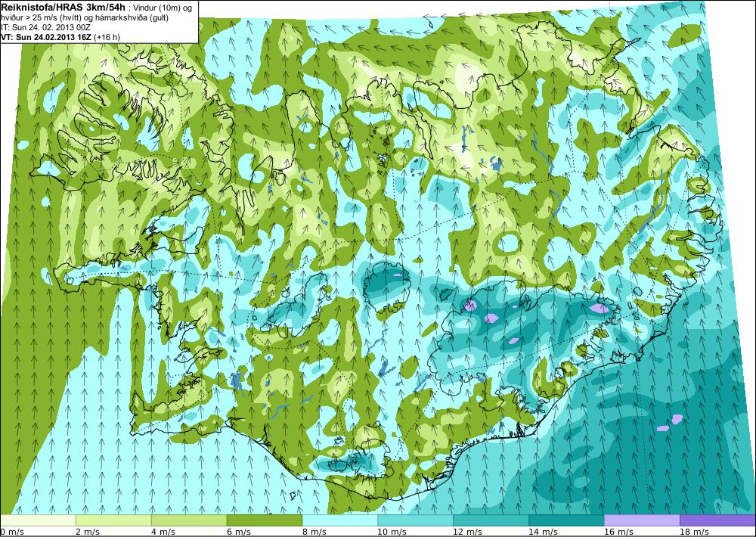Click the pale yellow 0–2 m/s legend swatch
This screenshot has height=537, width=756.
click(38, 520)
